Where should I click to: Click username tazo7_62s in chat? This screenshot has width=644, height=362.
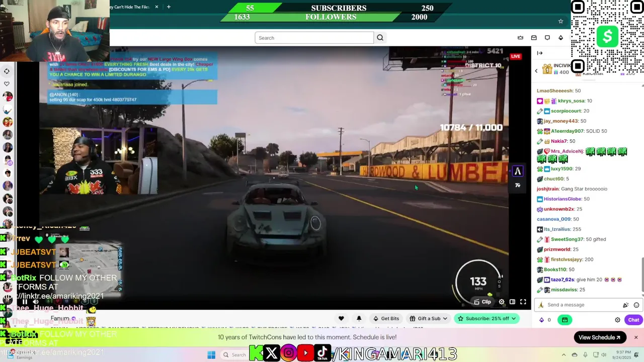[x=562, y=280]
